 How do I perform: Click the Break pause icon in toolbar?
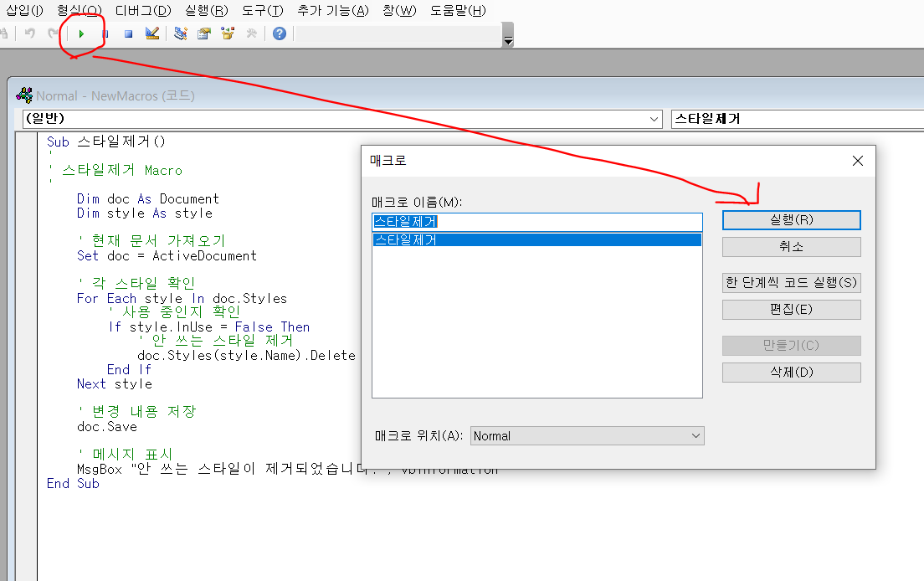105,34
